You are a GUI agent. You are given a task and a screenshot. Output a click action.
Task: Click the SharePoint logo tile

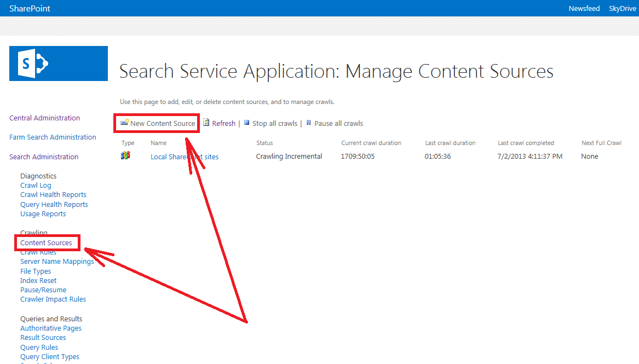point(59,63)
